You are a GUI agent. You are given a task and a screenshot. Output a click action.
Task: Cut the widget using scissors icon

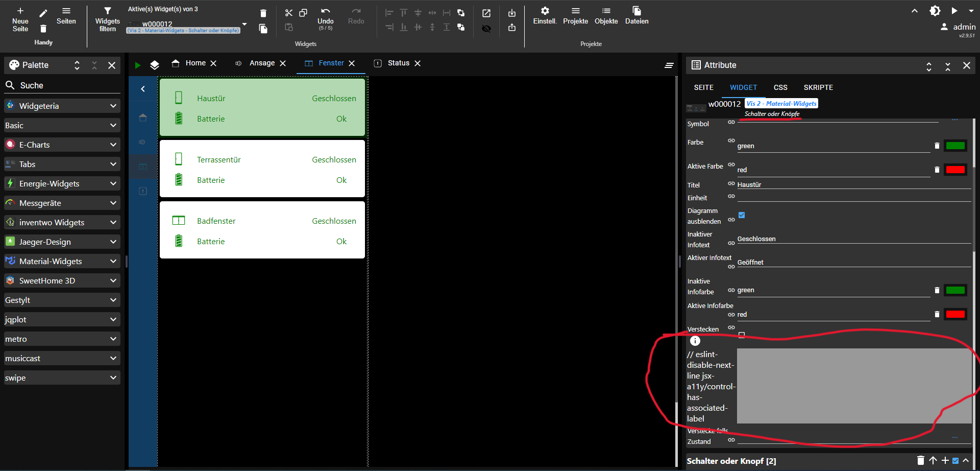point(289,13)
